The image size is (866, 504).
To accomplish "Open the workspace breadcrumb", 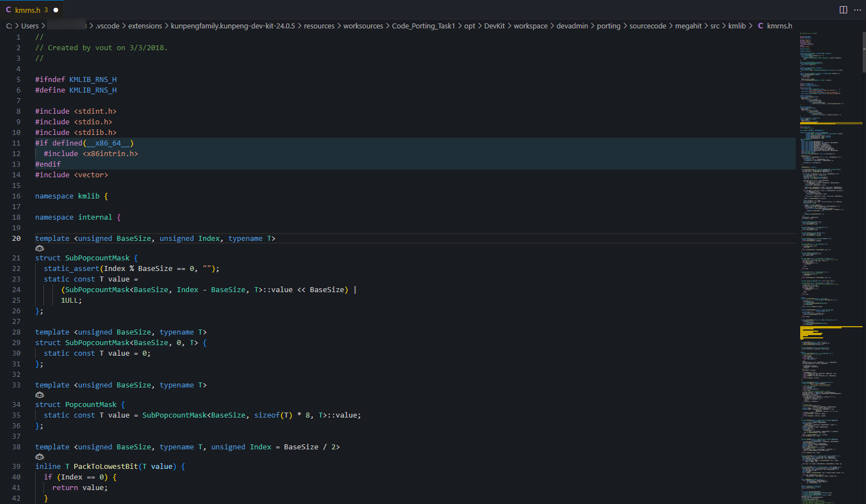I will [530, 26].
